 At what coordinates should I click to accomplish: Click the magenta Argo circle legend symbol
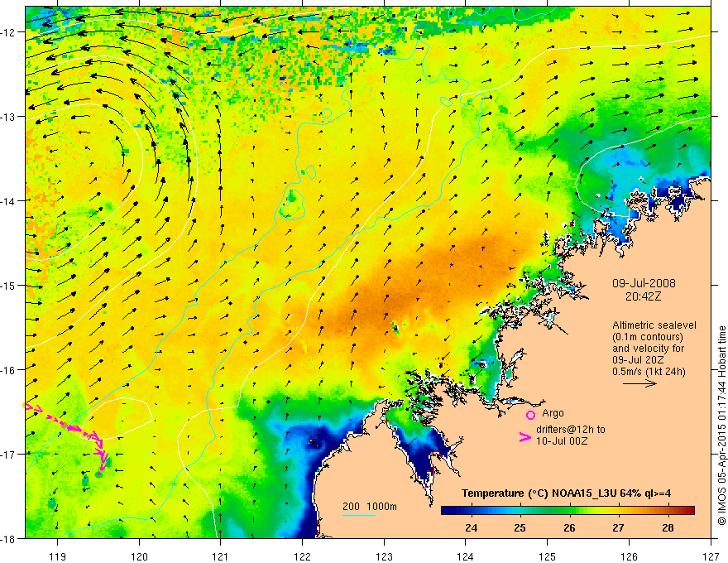[530, 414]
